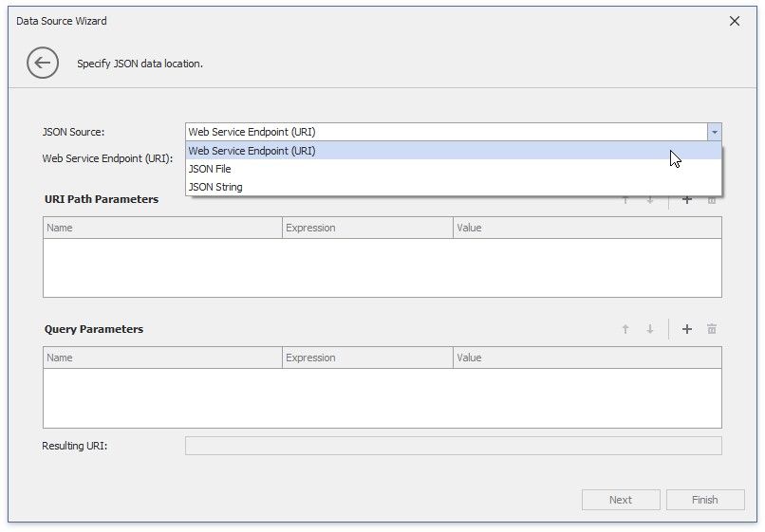765x532 pixels.
Task: Delete query parameter using trash icon
Action: [712, 329]
